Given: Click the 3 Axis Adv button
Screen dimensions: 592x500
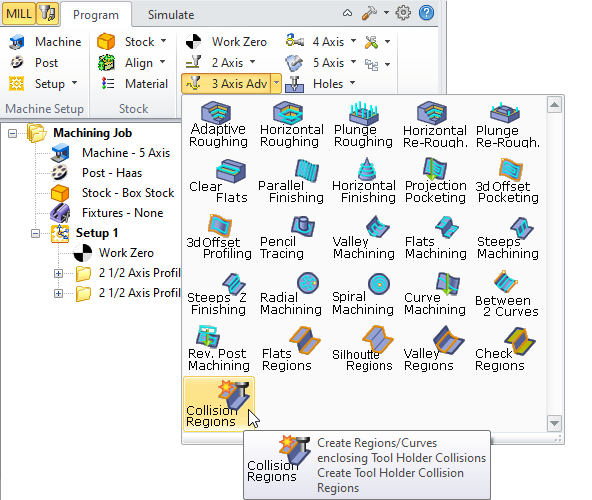Looking at the screenshot, I should (x=226, y=83).
